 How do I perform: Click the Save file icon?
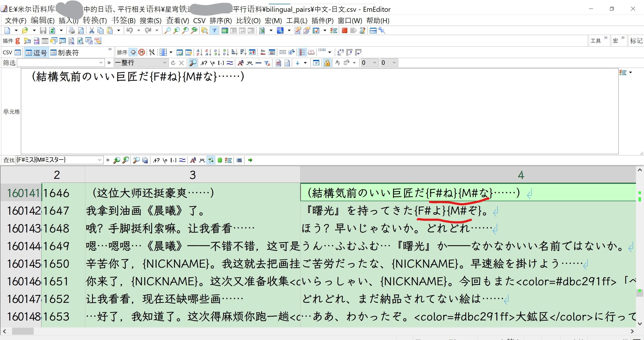[44, 30]
